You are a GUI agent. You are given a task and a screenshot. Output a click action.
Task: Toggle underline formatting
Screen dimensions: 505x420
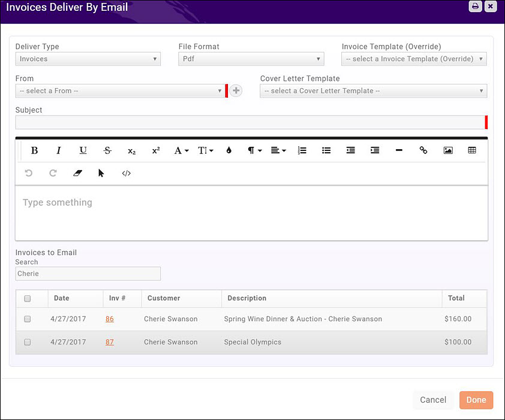[83, 150]
